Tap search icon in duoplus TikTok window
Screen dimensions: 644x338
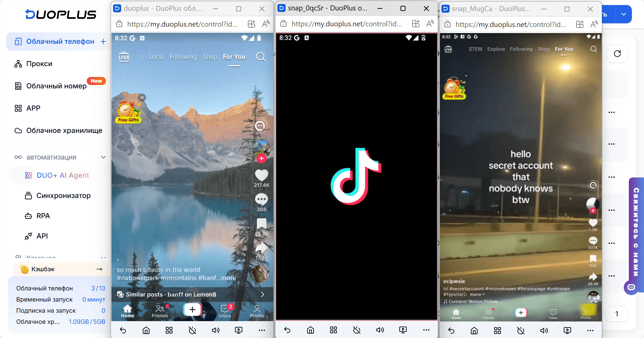pyautogui.click(x=261, y=57)
